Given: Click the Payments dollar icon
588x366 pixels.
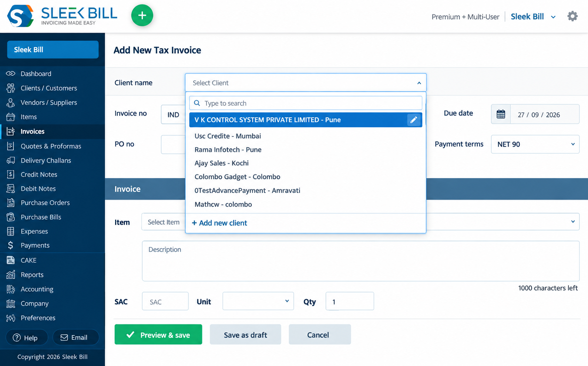Looking at the screenshot, I should [x=11, y=245].
